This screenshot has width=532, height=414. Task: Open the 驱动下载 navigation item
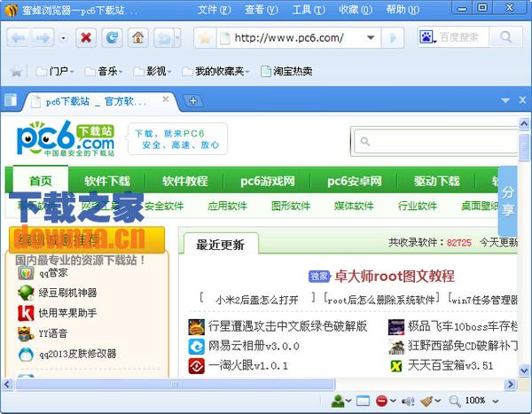click(436, 181)
